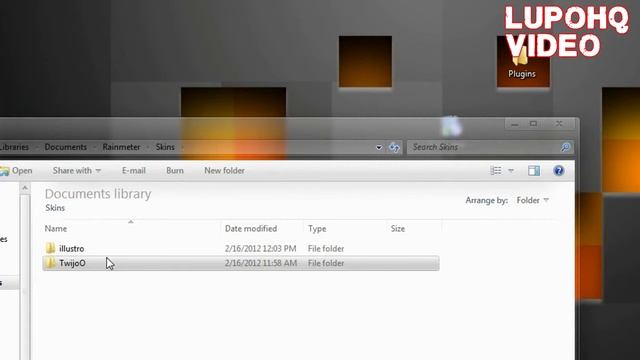640x360 pixels.
Task: Click navigation pane scroll up arrow
Action: (24, 188)
